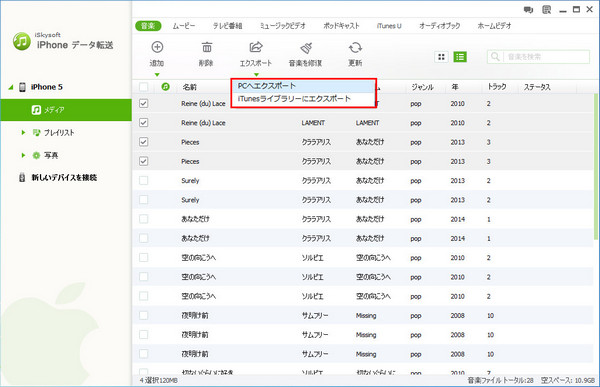Screen dimensions: 600x387
Task: Sort by Genre (ジャンル) column header
Action: point(422,87)
